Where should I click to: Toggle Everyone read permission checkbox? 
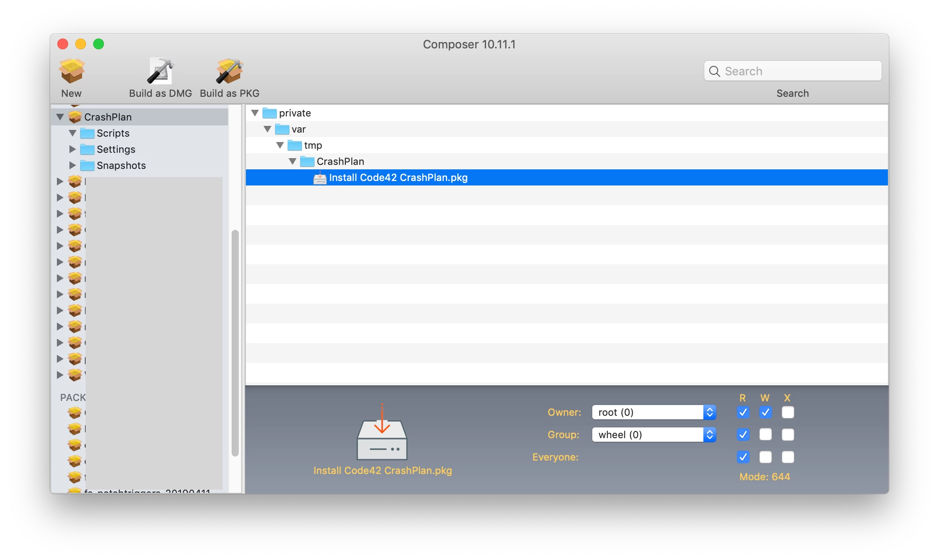pyautogui.click(x=743, y=457)
